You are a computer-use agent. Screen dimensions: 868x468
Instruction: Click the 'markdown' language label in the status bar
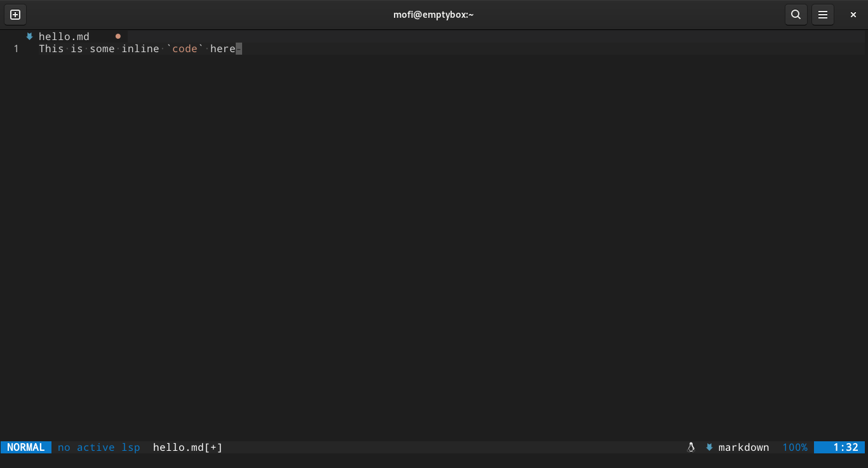pyautogui.click(x=743, y=447)
